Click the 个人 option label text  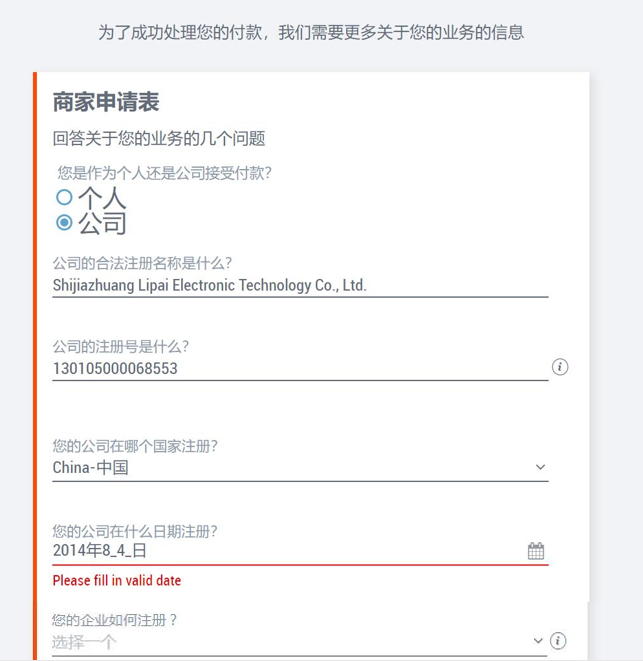pos(102,197)
